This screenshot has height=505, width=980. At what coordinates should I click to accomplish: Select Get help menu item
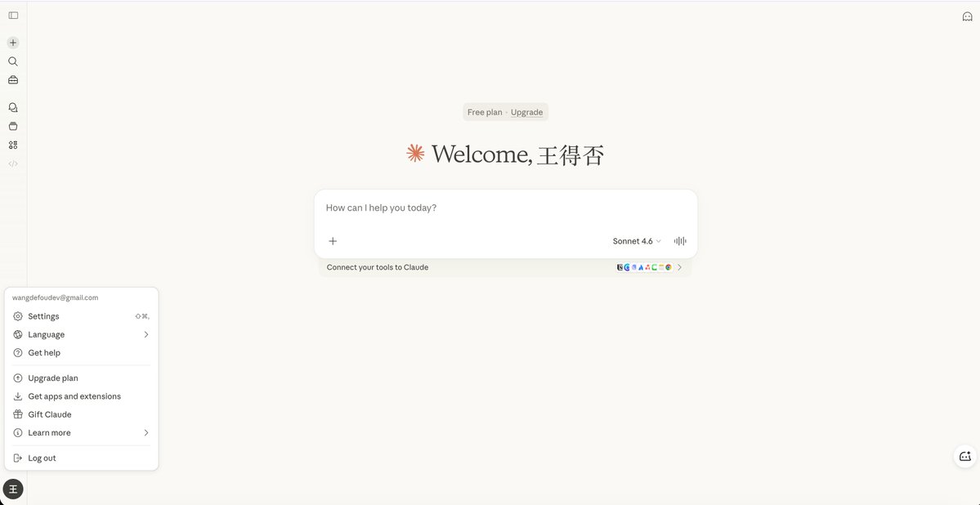click(x=81, y=352)
